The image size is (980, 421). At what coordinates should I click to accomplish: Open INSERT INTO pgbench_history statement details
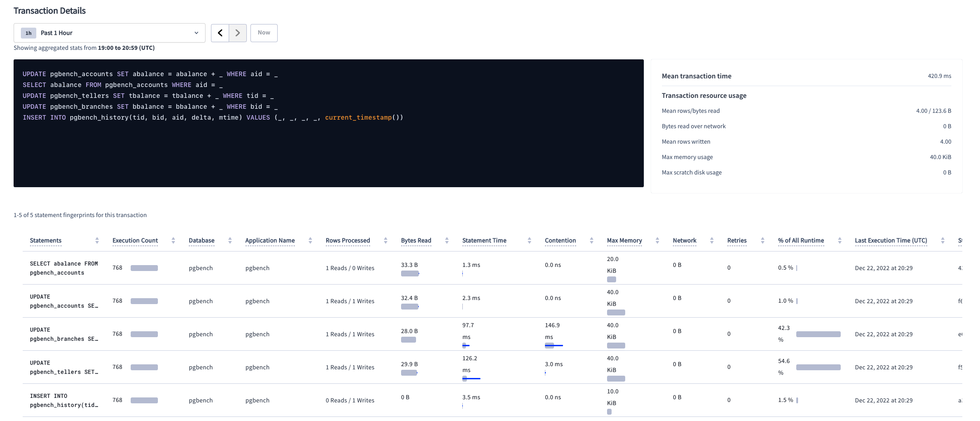64,401
